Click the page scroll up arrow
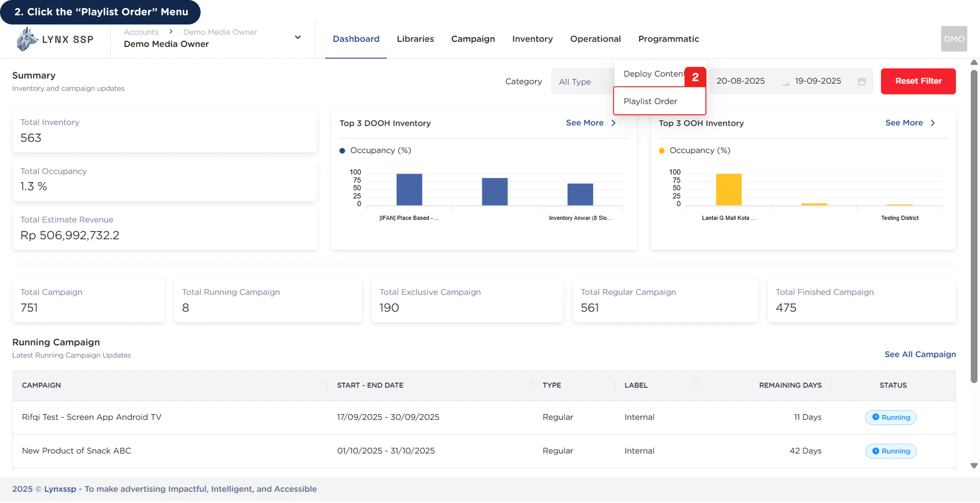 [x=974, y=63]
